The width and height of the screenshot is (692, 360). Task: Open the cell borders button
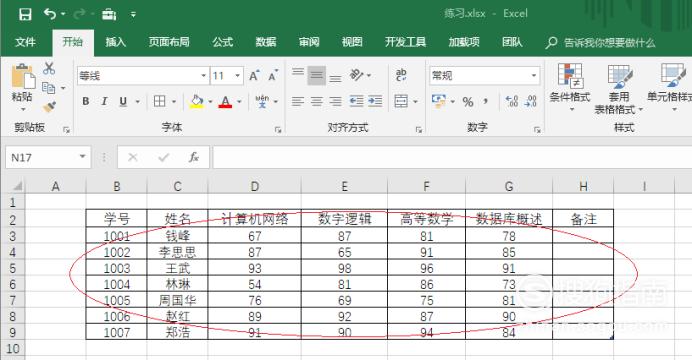coord(159,101)
